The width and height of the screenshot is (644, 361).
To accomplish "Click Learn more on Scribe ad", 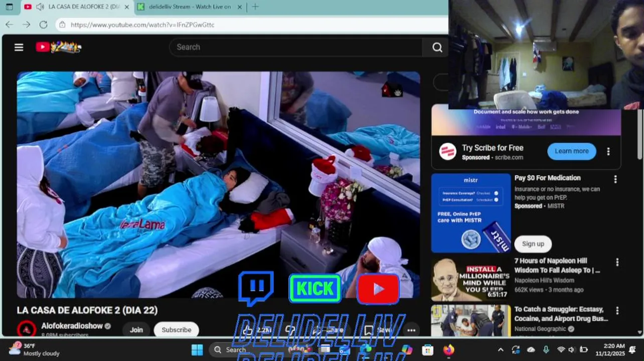I will click(x=571, y=151).
